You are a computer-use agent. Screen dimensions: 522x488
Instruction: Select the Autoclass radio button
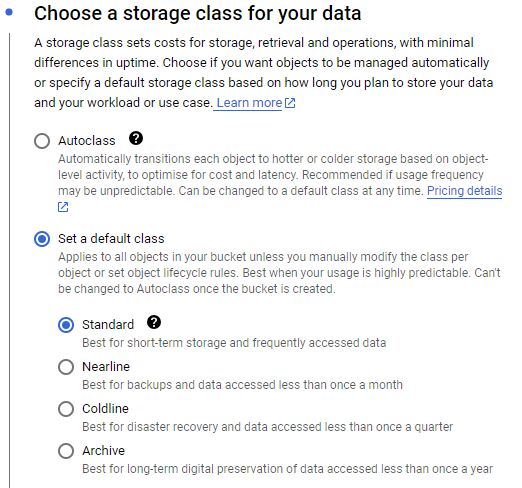42,141
